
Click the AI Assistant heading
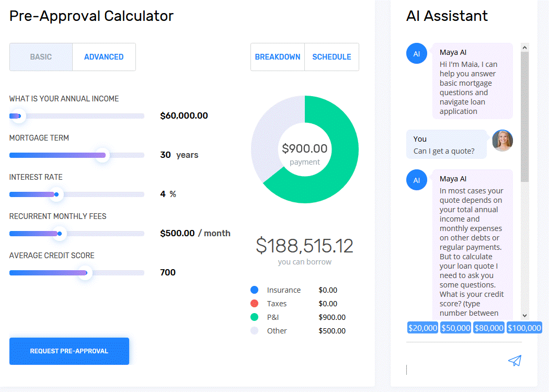click(x=447, y=16)
